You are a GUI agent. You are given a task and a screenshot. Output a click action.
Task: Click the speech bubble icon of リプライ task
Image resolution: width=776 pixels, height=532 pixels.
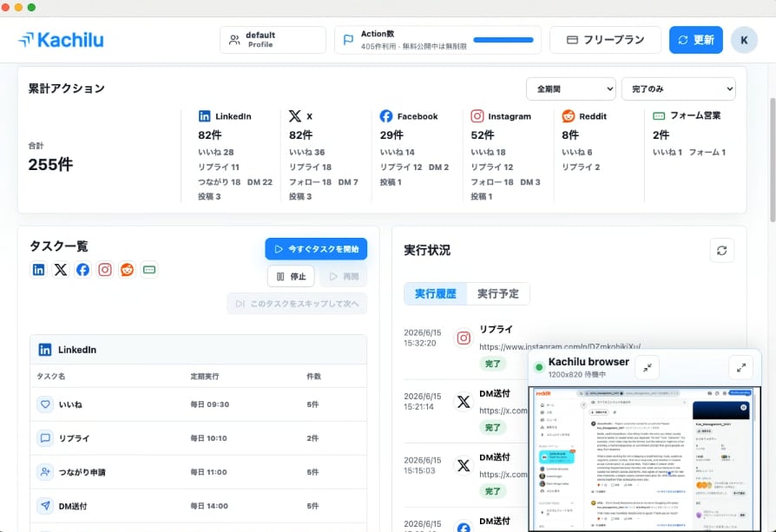[x=45, y=438]
